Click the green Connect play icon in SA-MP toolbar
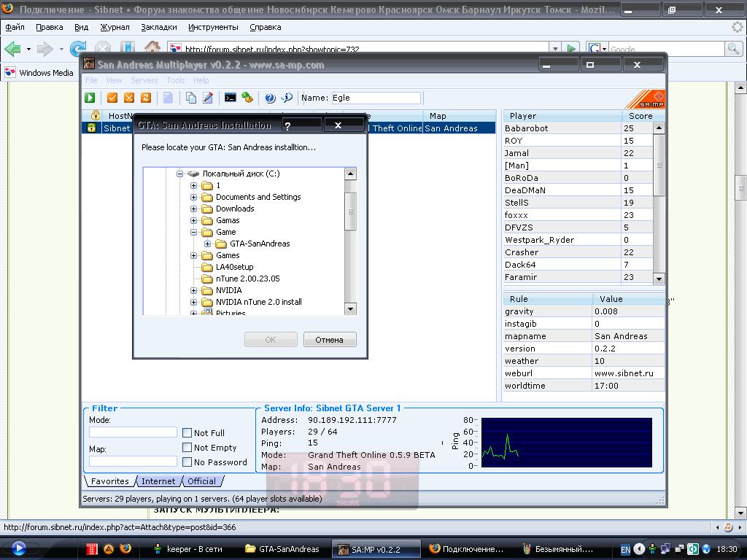 point(90,98)
